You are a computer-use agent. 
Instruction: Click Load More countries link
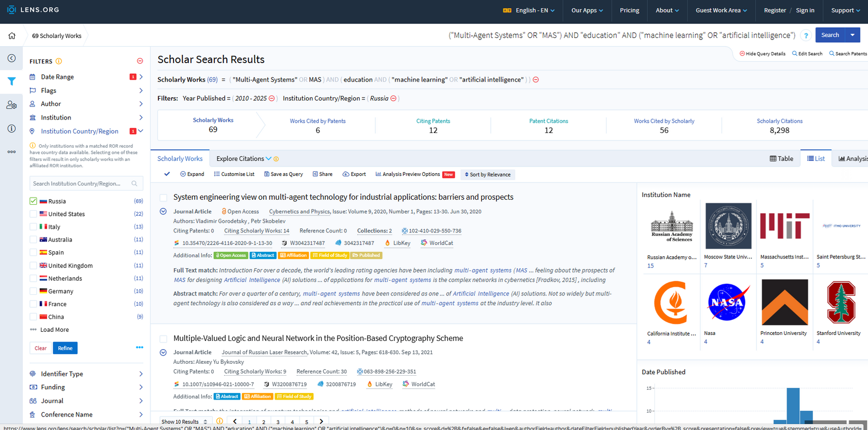[54, 330]
